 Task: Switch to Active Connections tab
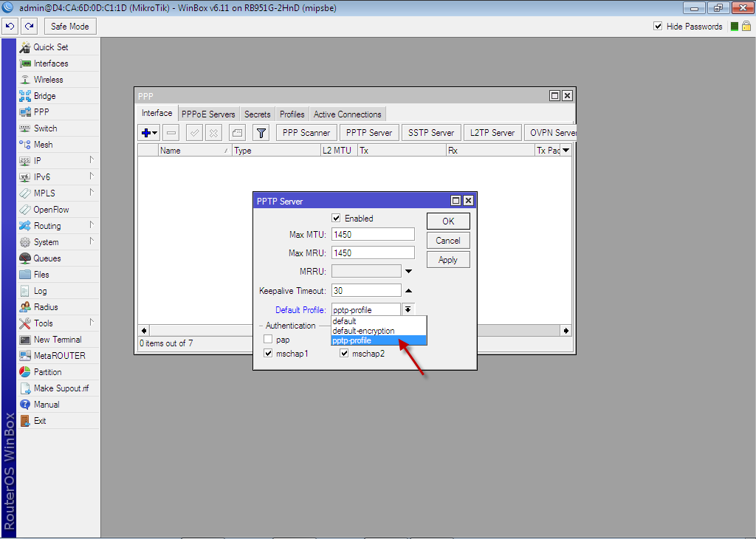point(347,114)
